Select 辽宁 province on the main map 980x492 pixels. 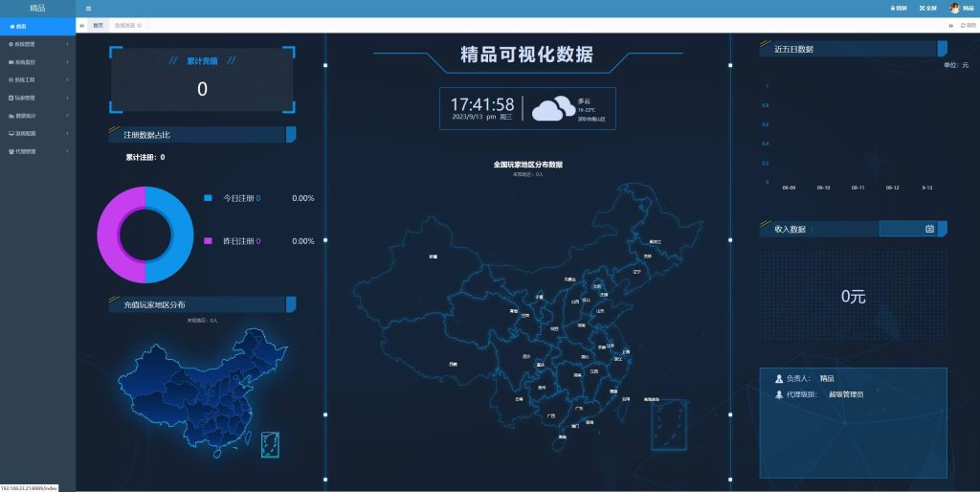[636, 272]
